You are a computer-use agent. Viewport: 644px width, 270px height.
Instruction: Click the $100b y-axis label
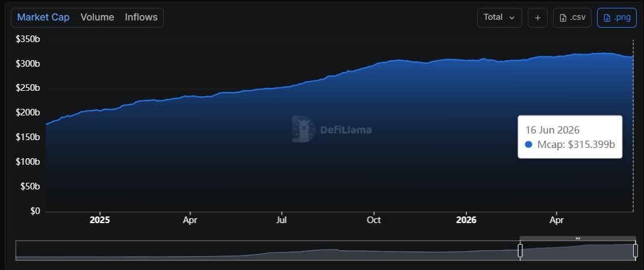pyautogui.click(x=28, y=162)
